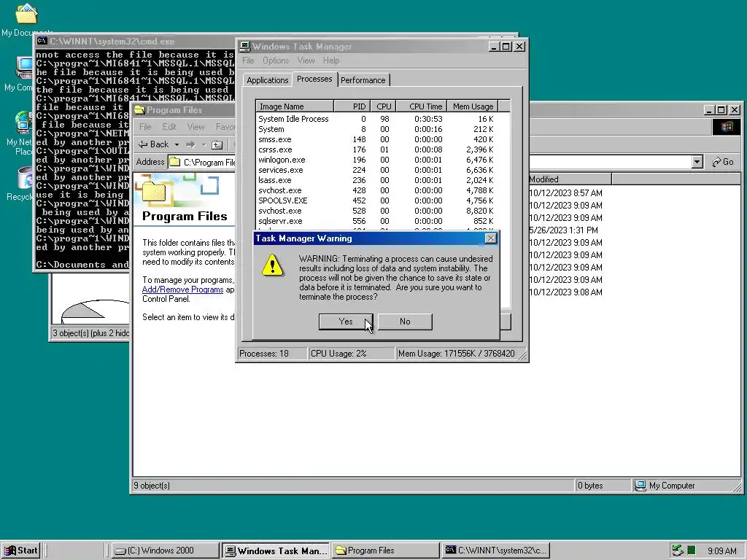Select svchost.exe with PID 428

(x=376, y=190)
